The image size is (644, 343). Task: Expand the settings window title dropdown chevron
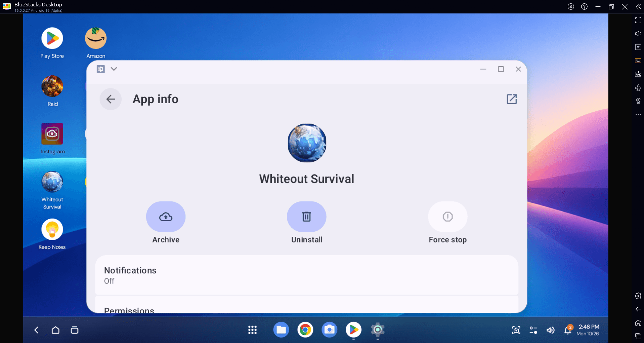[114, 69]
